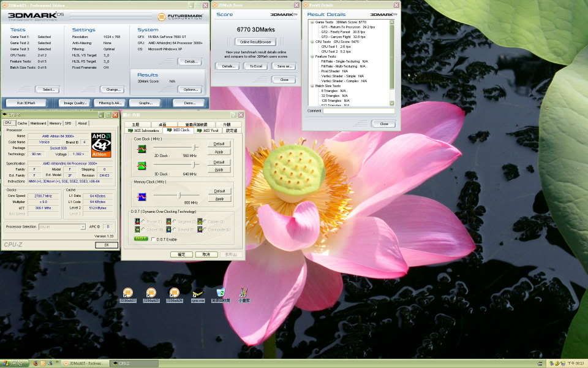
Task: Collapse the Game Tests tree node
Action: [312, 22]
